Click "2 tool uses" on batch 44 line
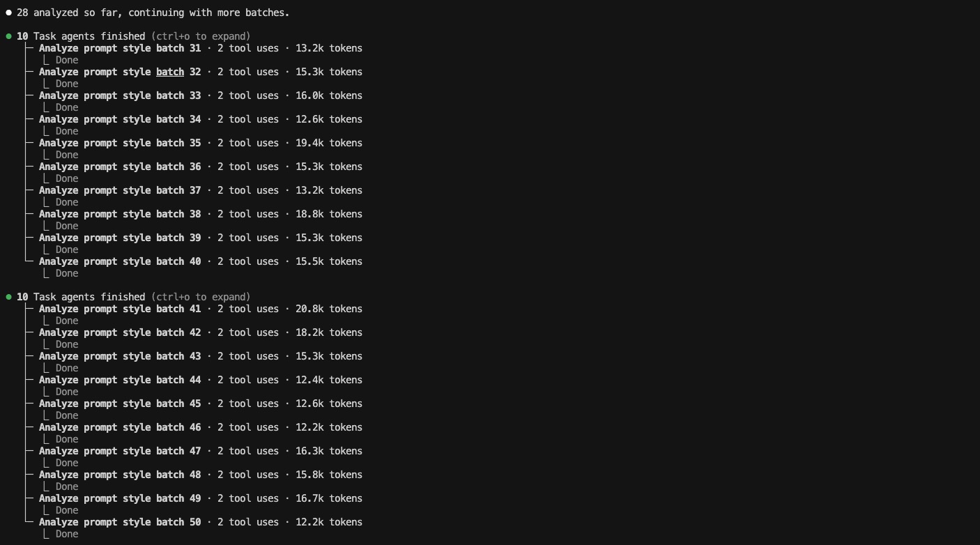Image resolution: width=980 pixels, height=545 pixels. (x=247, y=380)
